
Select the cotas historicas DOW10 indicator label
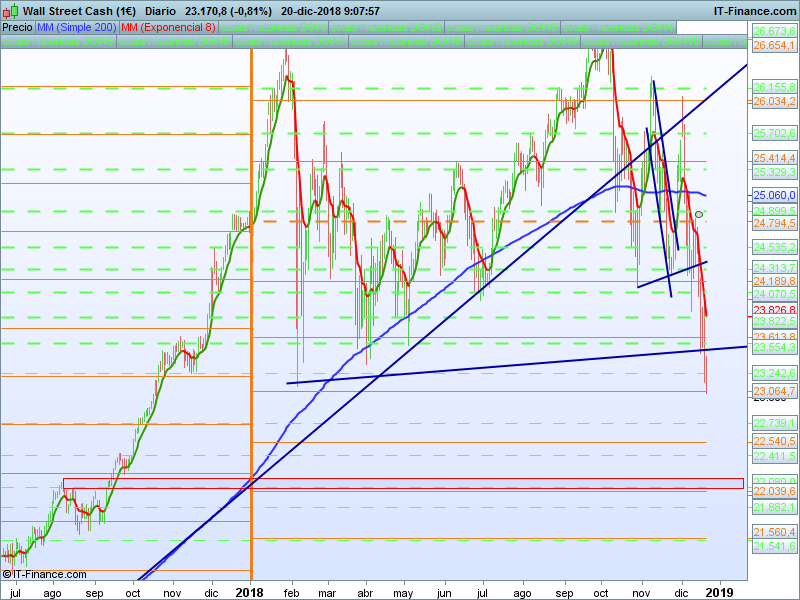(x=640, y=41)
